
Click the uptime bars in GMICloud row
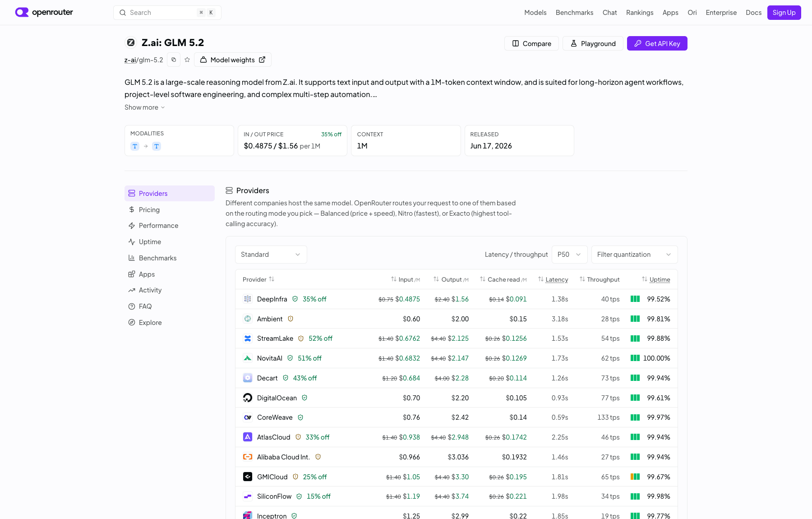coord(635,477)
